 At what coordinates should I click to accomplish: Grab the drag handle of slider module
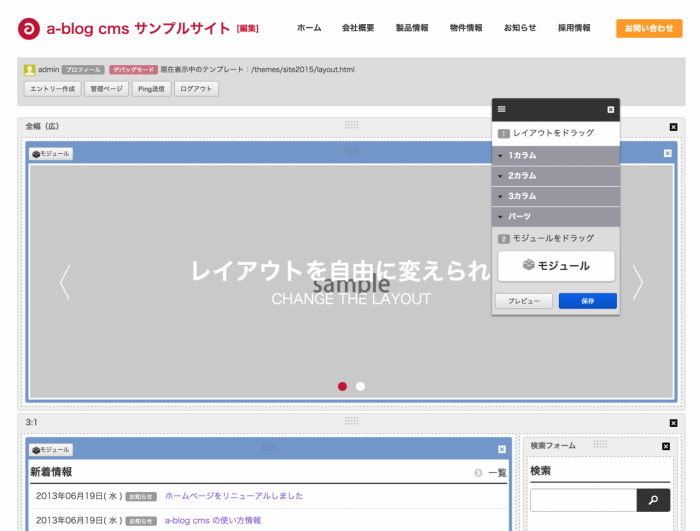pos(352,151)
